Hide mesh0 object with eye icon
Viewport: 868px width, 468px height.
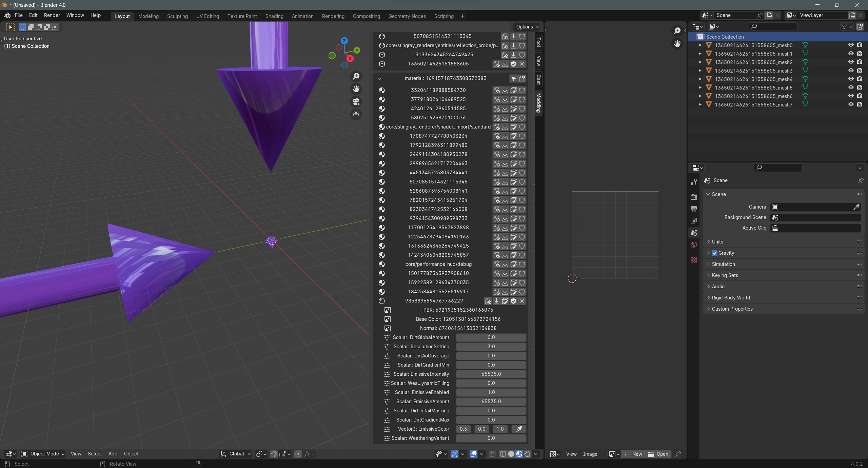(851, 45)
